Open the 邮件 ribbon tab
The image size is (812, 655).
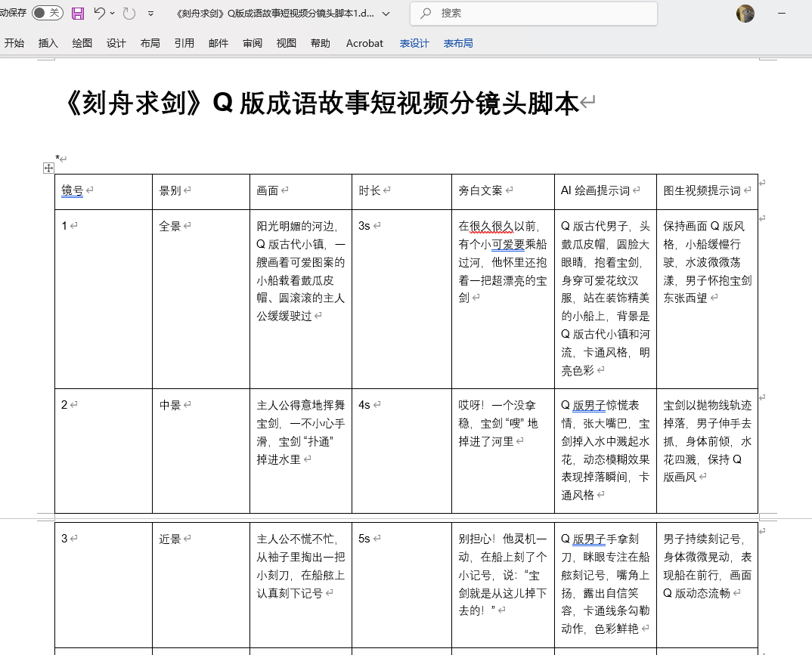coord(218,44)
